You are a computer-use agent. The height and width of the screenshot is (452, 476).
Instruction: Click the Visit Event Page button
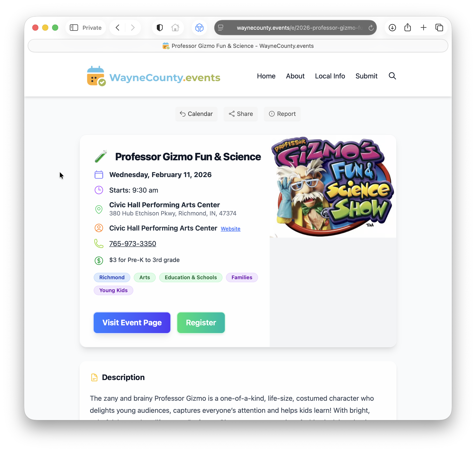pos(132,323)
